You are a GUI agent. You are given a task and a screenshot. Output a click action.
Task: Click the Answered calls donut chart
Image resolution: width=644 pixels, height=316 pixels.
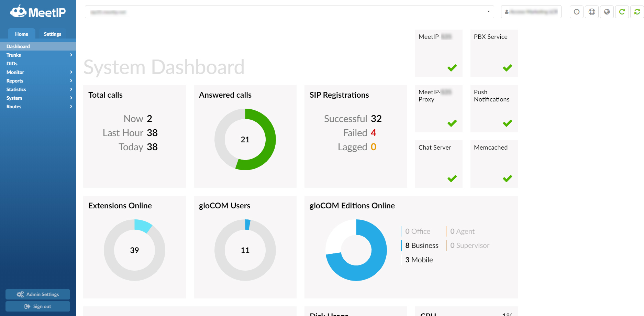245,139
